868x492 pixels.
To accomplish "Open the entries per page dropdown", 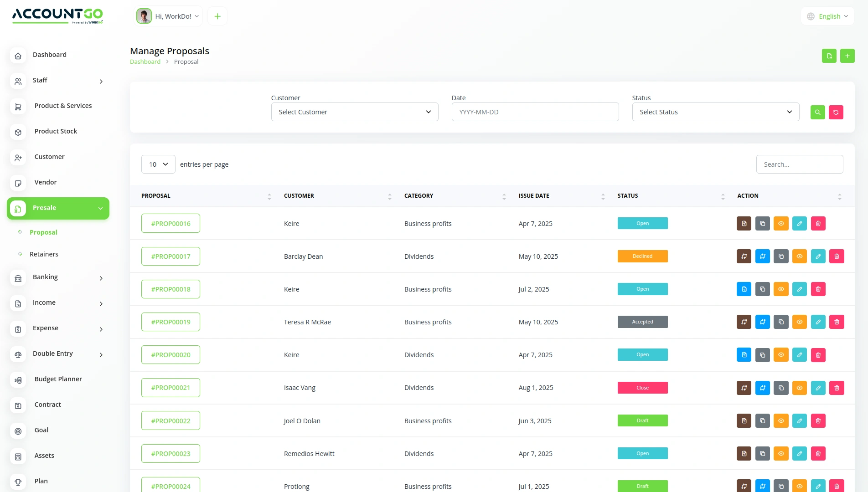I will (158, 164).
